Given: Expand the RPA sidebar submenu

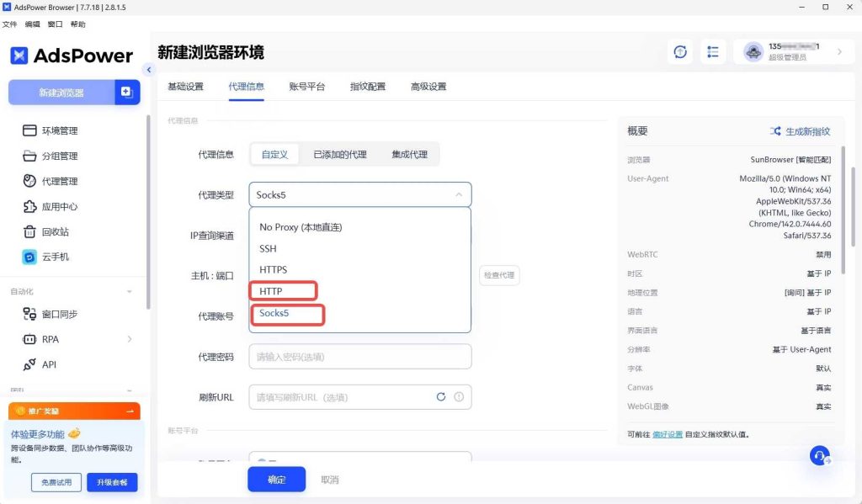Looking at the screenshot, I should (x=130, y=339).
